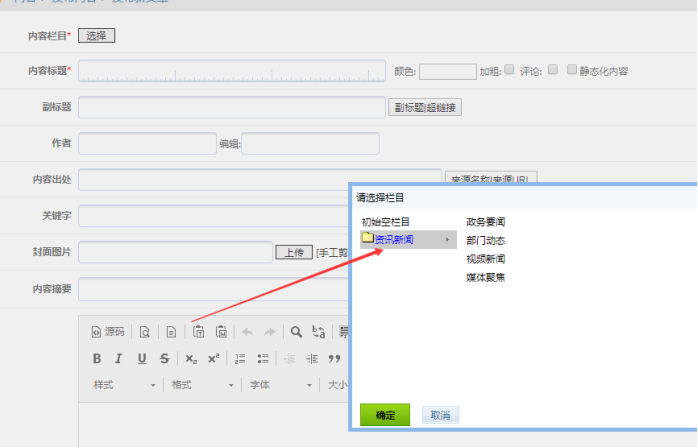The width and height of the screenshot is (698, 448).
Task: Toggle the 评论 comments checkbox
Action: pyautogui.click(x=551, y=70)
